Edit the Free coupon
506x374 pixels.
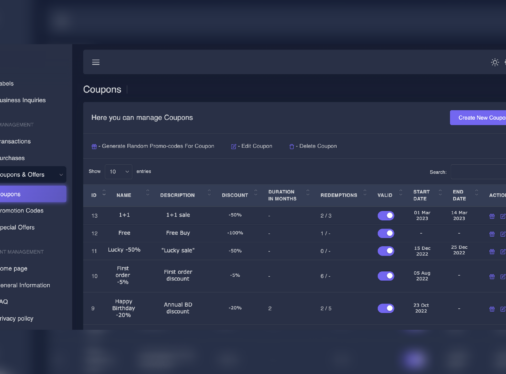click(x=503, y=234)
